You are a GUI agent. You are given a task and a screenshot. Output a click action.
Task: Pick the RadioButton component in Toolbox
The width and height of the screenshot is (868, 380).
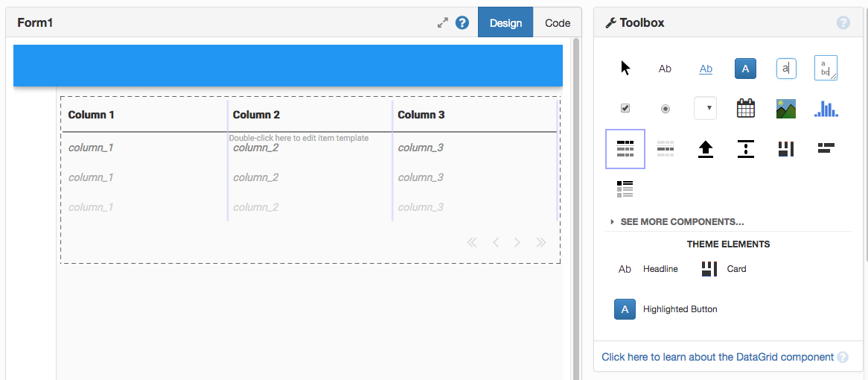click(665, 109)
